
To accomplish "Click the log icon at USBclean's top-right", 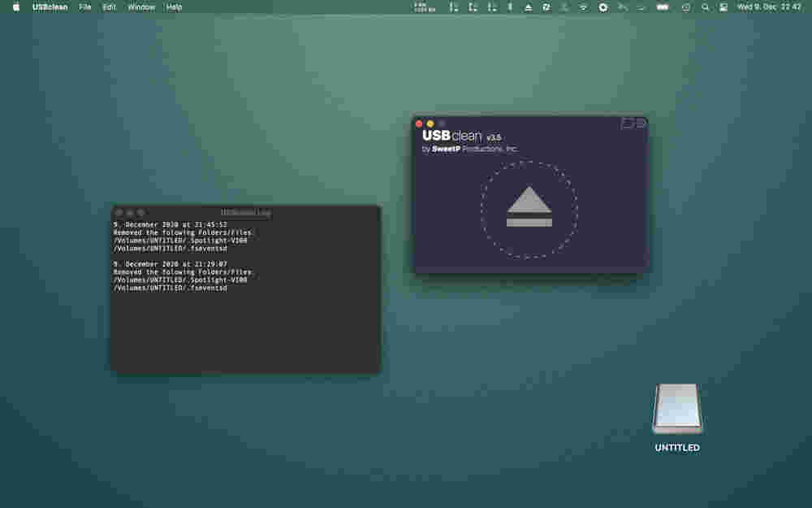I will (627, 124).
